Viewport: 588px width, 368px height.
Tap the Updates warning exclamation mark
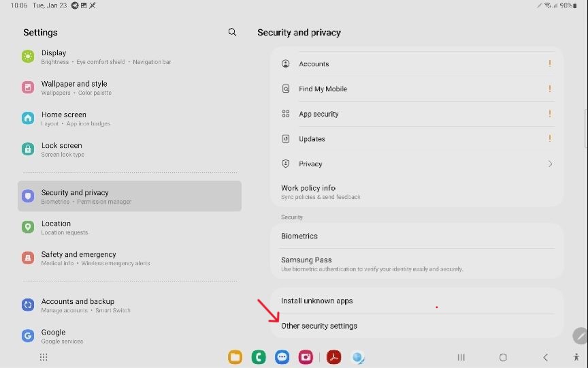(550, 138)
